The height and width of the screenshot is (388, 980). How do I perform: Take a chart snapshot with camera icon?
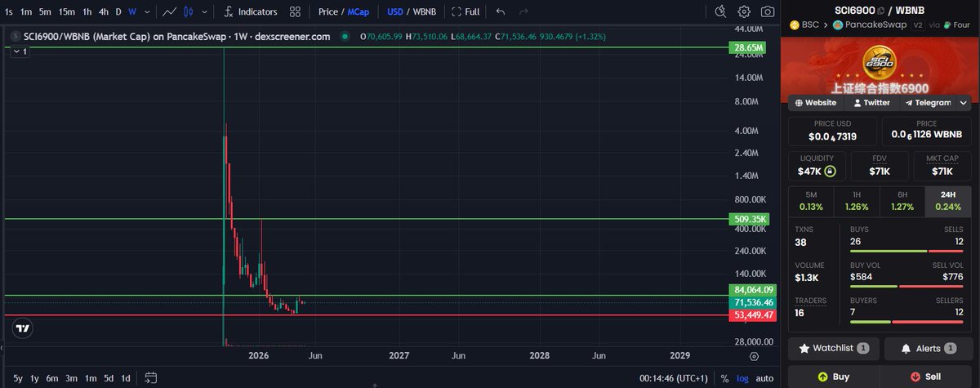click(768, 11)
